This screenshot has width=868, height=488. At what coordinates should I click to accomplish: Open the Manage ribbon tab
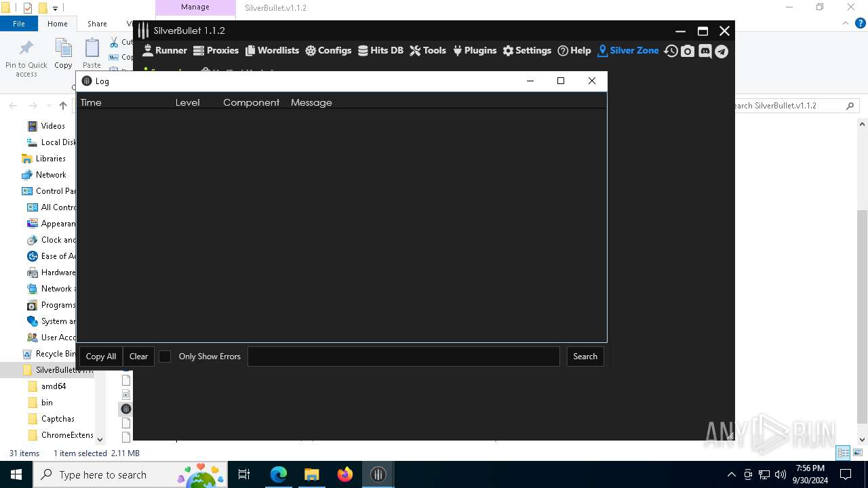[x=195, y=7]
